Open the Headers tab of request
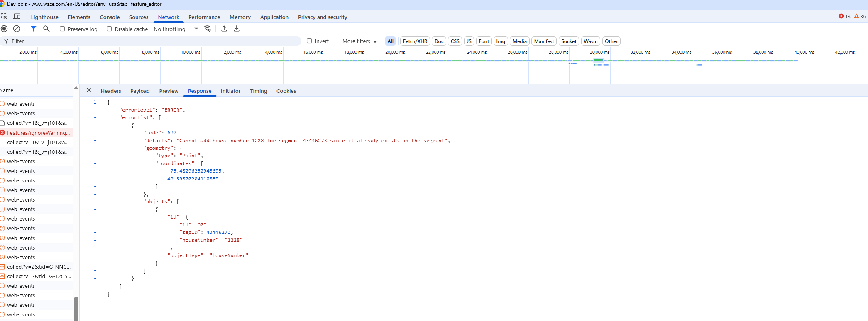Screen dimensions: 868x321 (111, 91)
